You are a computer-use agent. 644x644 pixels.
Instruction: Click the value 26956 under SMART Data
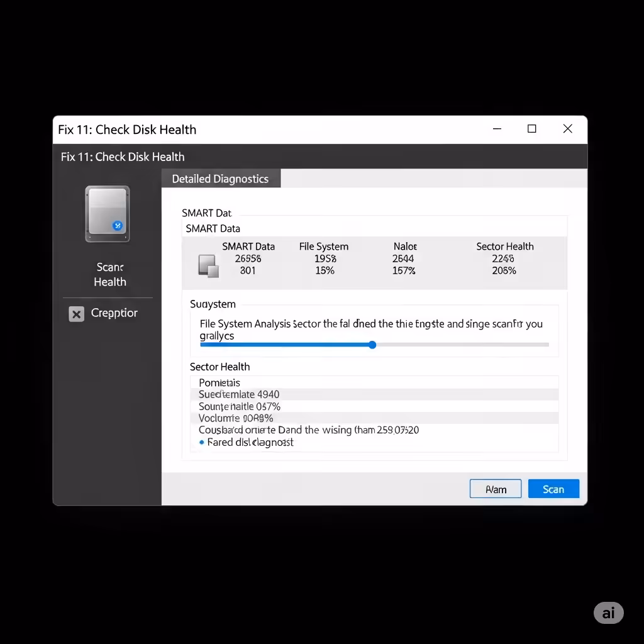[248, 258]
